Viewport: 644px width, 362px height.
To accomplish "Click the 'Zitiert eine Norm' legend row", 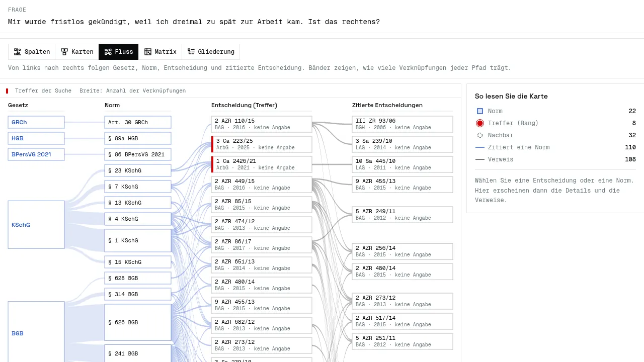I will coord(555,147).
